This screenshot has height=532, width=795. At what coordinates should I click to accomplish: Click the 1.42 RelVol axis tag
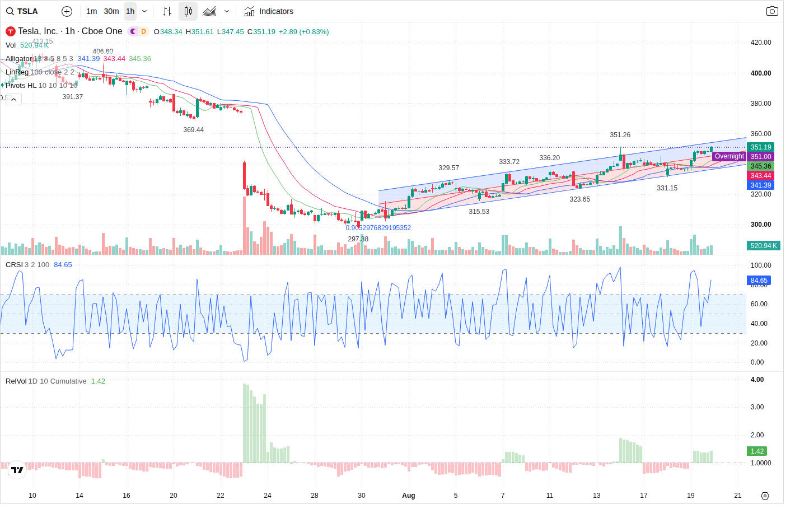click(x=757, y=451)
